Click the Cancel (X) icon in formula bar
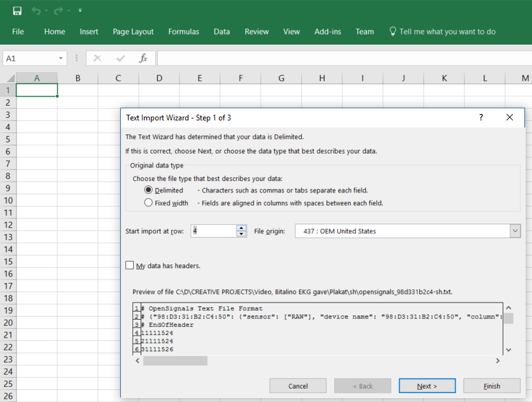Image resolution: width=532 pixels, height=402 pixels. [97, 57]
